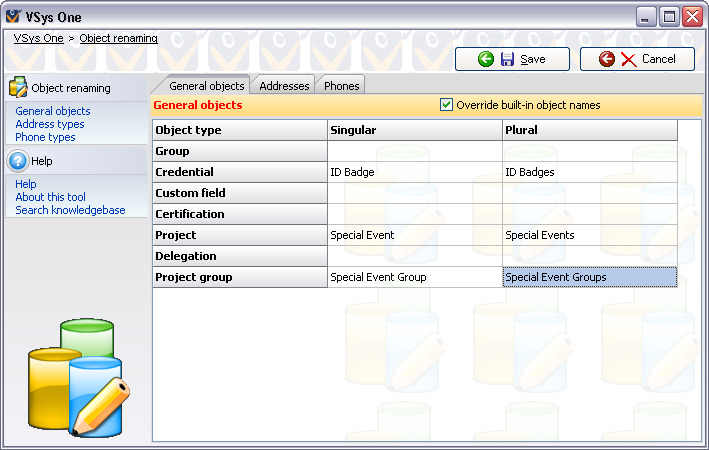Toggle Override built-in object names checkbox

(x=446, y=105)
